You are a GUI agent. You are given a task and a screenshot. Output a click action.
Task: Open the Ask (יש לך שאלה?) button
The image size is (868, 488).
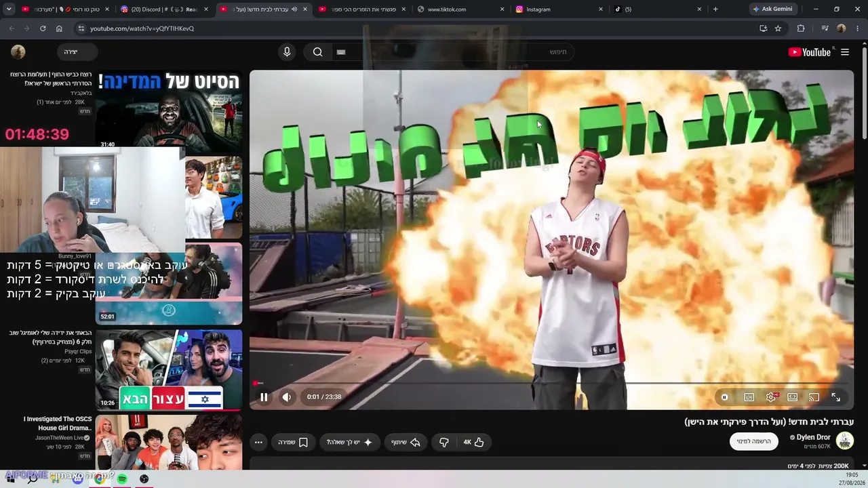[x=350, y=442]
